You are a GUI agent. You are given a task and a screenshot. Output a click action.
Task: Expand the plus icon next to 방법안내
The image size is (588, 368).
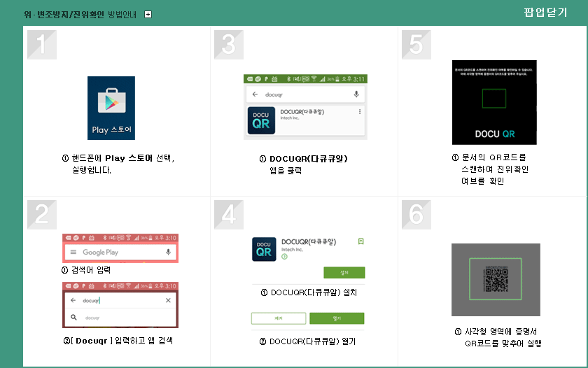tap(148, 14)
